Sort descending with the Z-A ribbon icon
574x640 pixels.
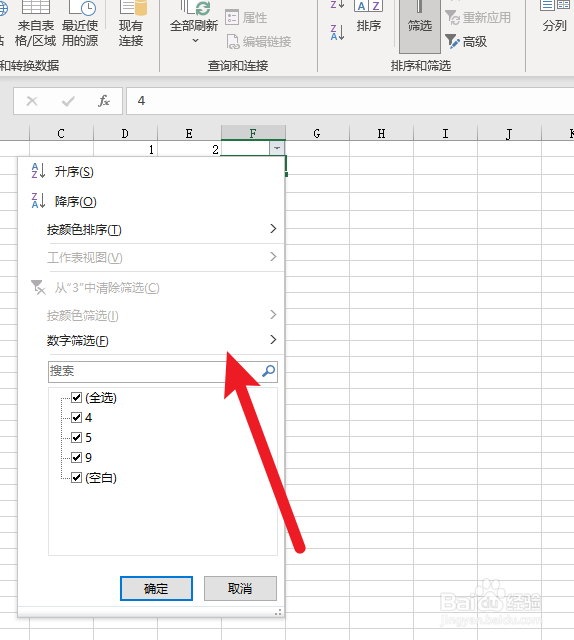click(338, 32)
